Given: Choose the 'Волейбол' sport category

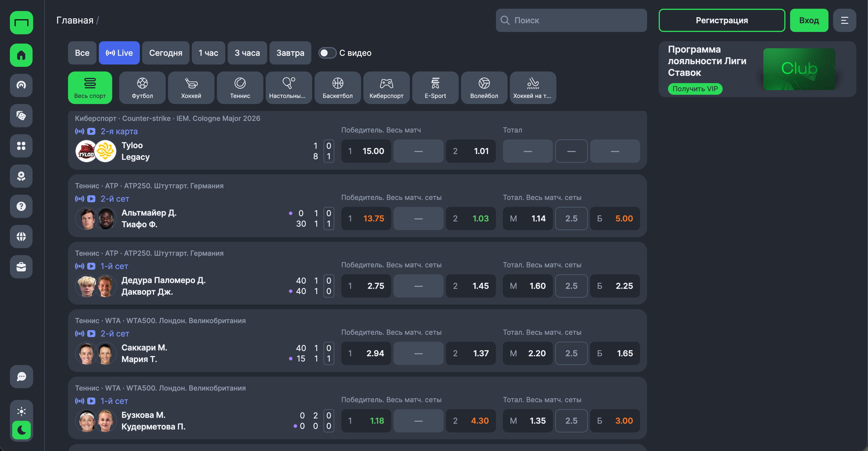Looking at the screenshot, I should click(x=484, y=87).
